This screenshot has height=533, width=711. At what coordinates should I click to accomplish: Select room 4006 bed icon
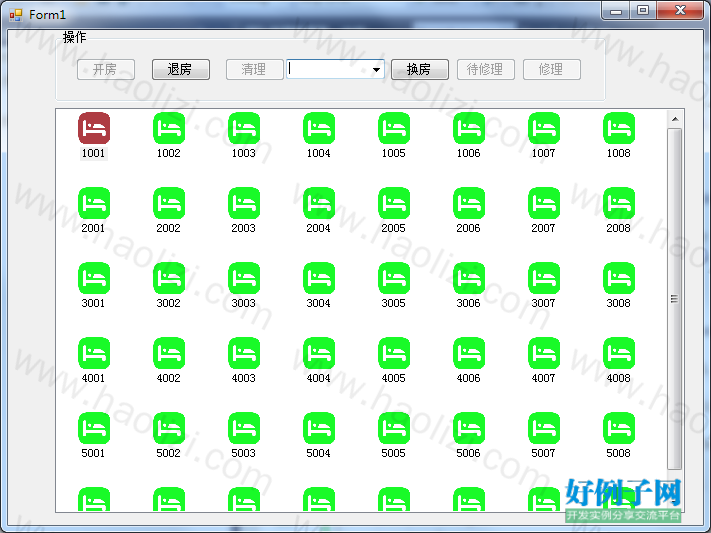469,353
